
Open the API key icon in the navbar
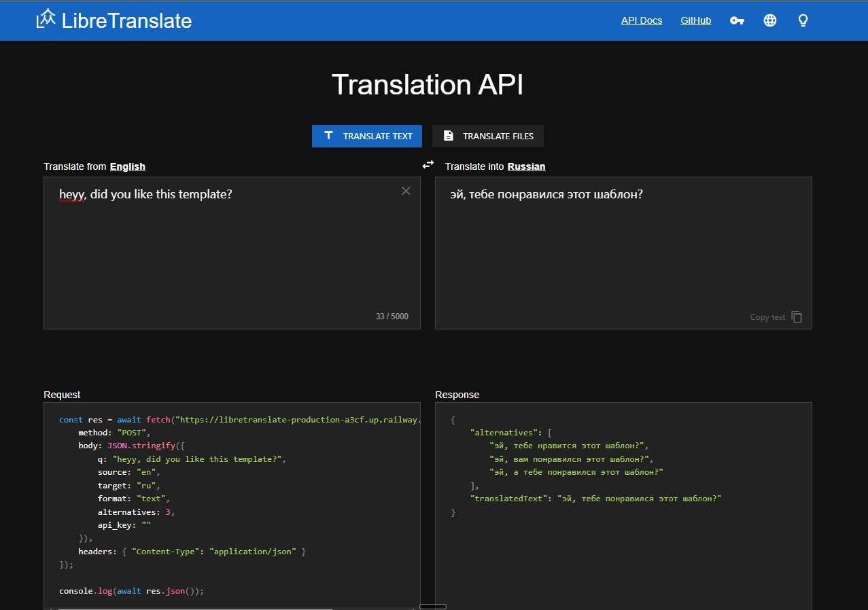(737, 20)
